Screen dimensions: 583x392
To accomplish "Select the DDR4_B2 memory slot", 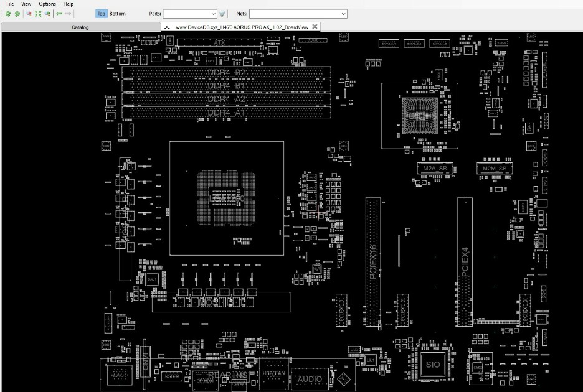I will [x=226, y=72].
